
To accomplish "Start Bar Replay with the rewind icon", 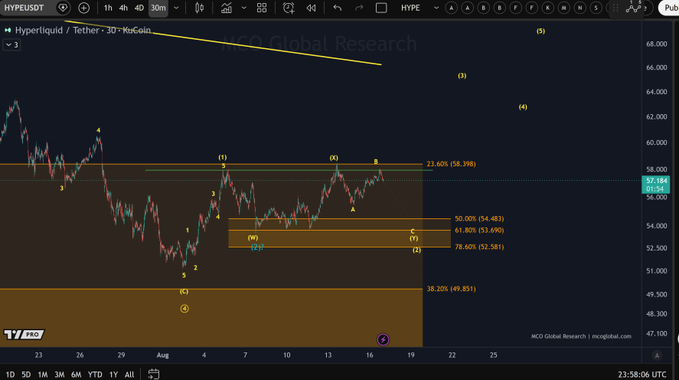I will pyautogui.click(x=311, y=8).
